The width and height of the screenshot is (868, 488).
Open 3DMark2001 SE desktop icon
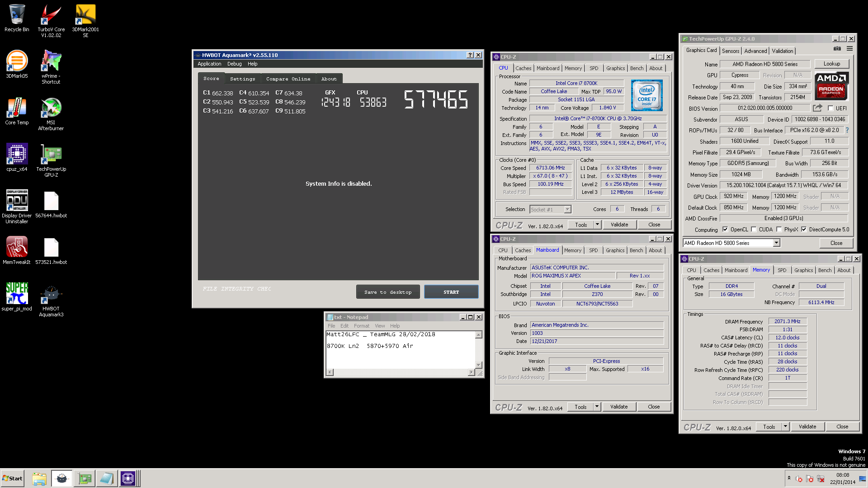[x=85, y=20]
